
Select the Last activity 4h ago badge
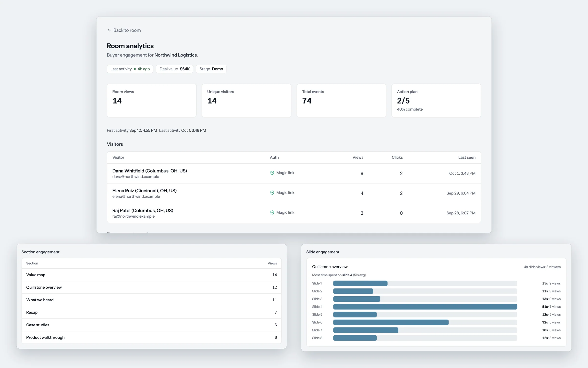point(130,69)
